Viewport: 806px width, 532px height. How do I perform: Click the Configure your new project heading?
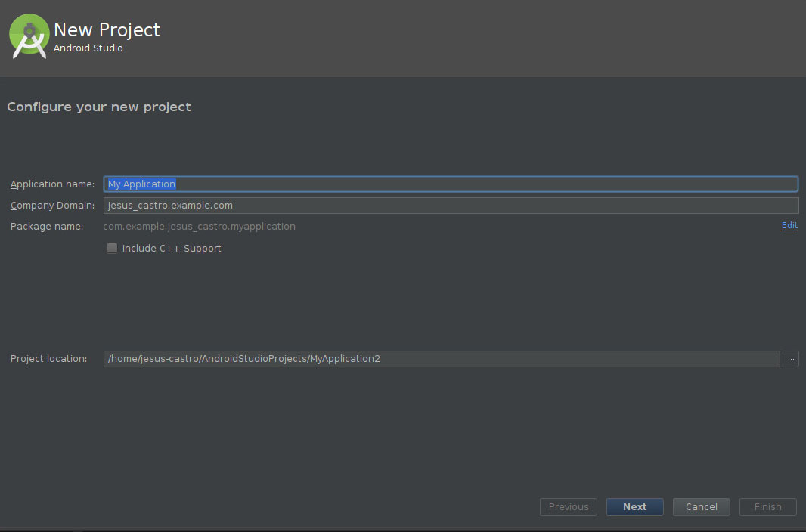99,107
